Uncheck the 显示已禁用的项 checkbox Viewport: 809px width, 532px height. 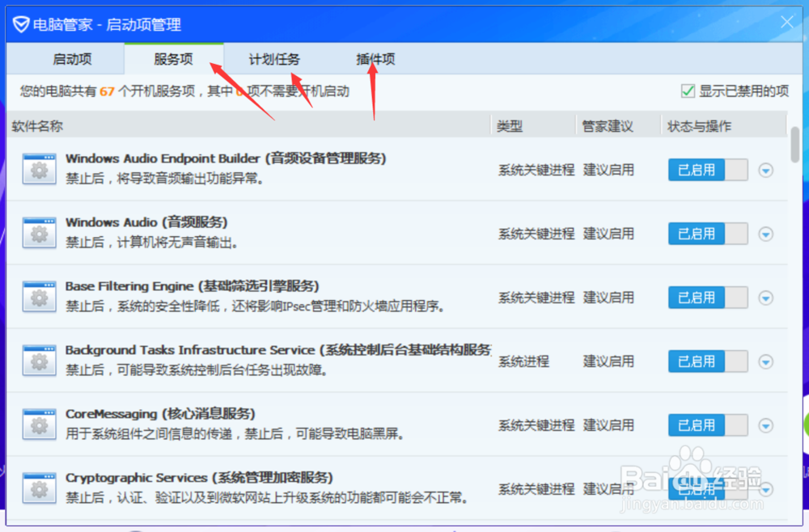tap(687, 91)
